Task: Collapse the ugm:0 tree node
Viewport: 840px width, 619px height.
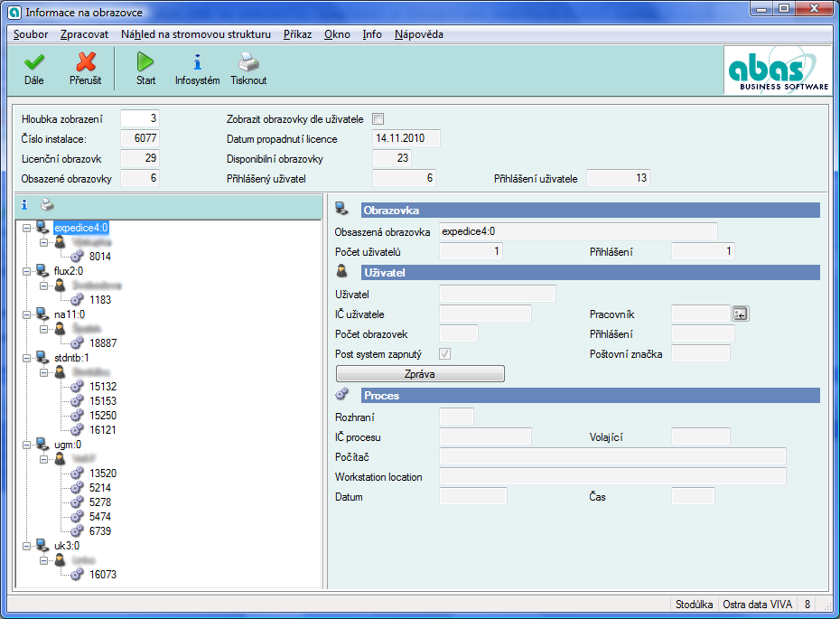Action: (26, 445)
